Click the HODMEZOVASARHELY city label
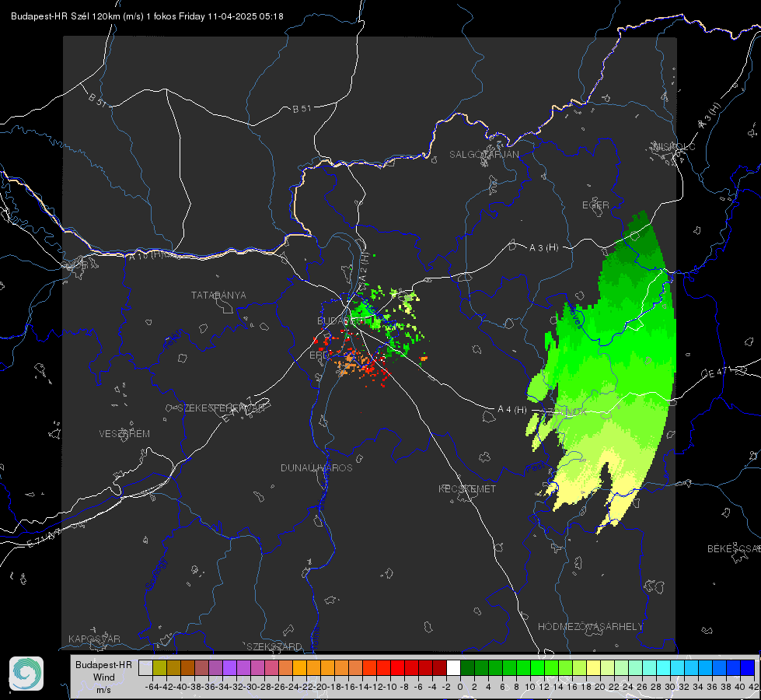This screenshot has height=700, width=761. (x=590, y=627)
